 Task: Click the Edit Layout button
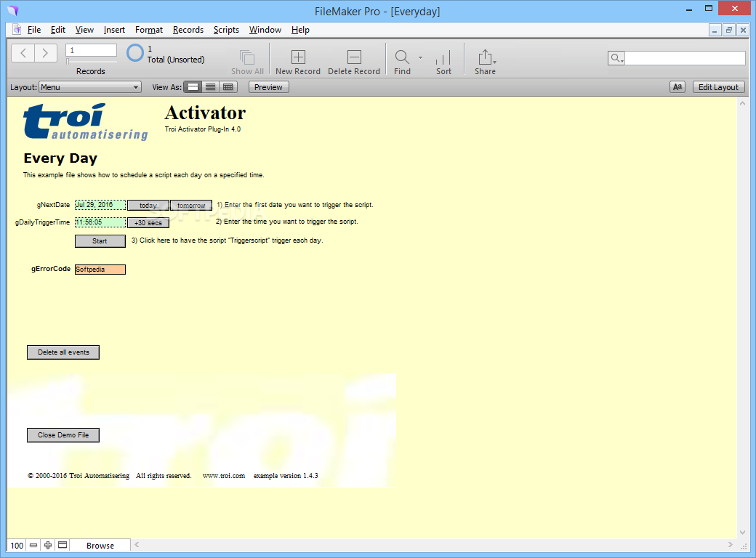[x=718, y=87]
